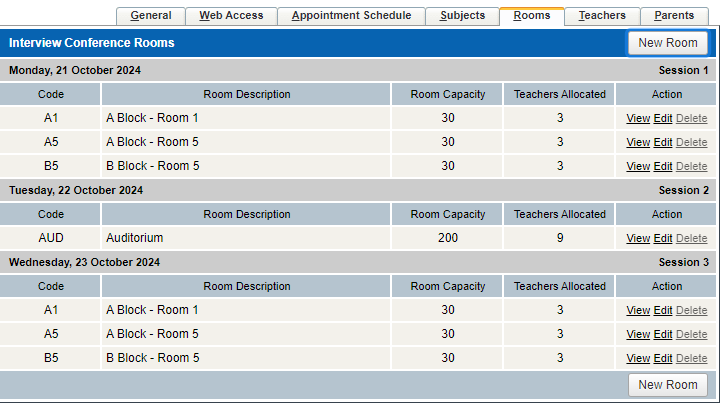Viewport: 723px width, 406px height.
Task: Edit room A1 in Monday session
Action: [x=663, y=118]
